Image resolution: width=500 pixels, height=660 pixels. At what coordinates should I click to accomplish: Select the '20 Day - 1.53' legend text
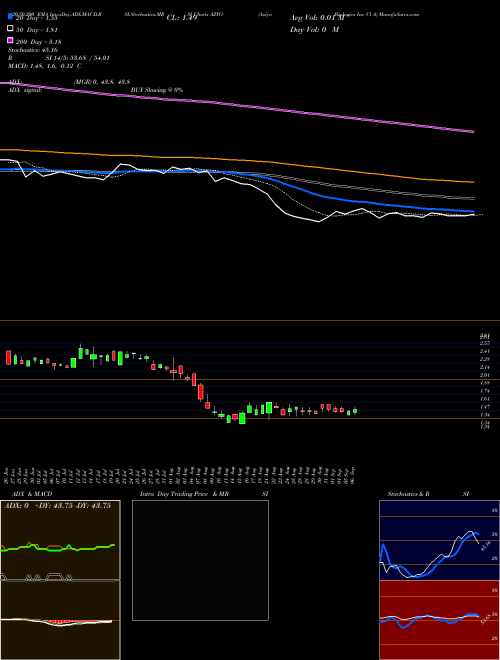36,19
